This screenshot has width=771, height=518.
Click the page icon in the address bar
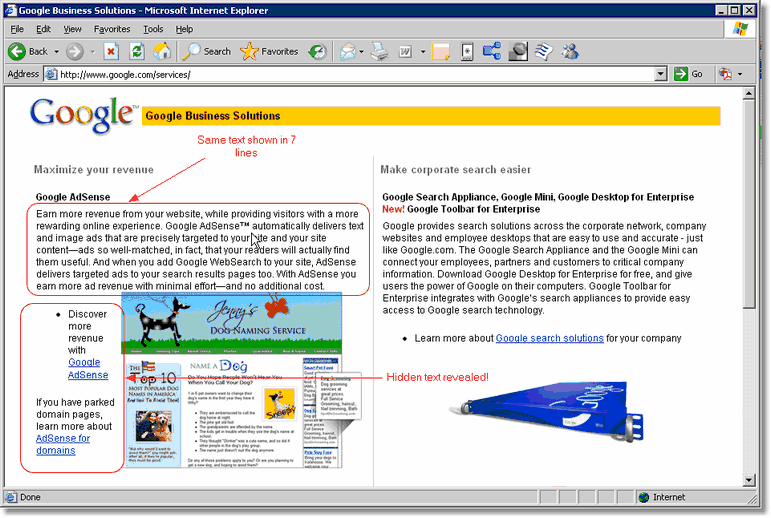coord(51,74)
